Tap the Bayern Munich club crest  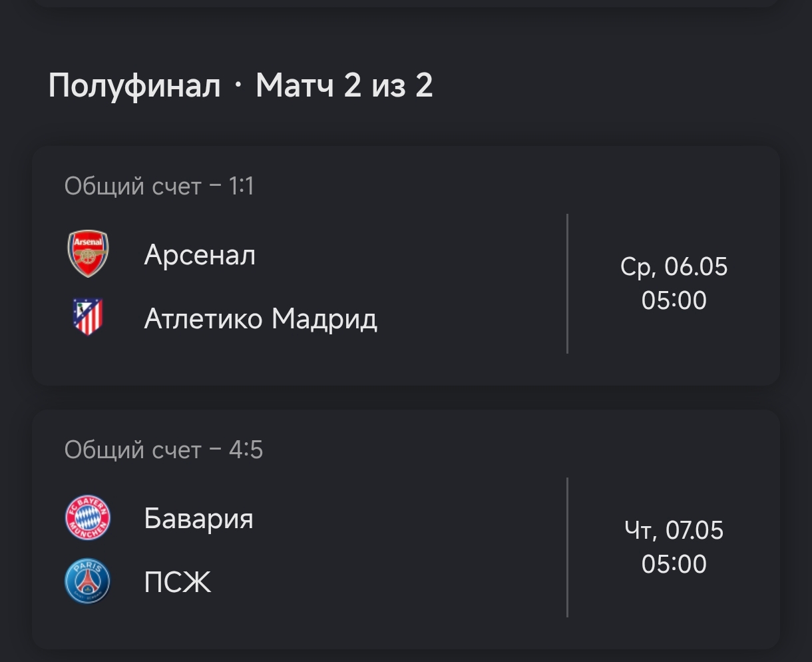point(88,517)
